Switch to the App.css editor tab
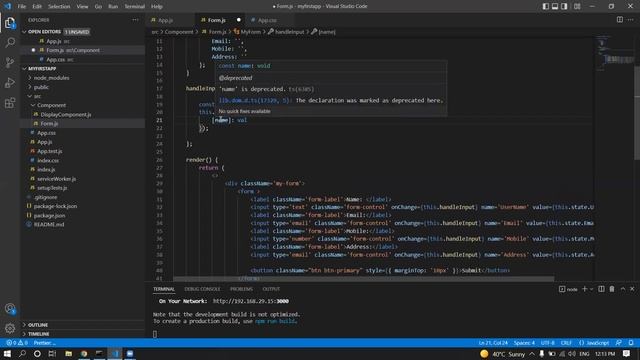640x360 pixels. [267, 20]
